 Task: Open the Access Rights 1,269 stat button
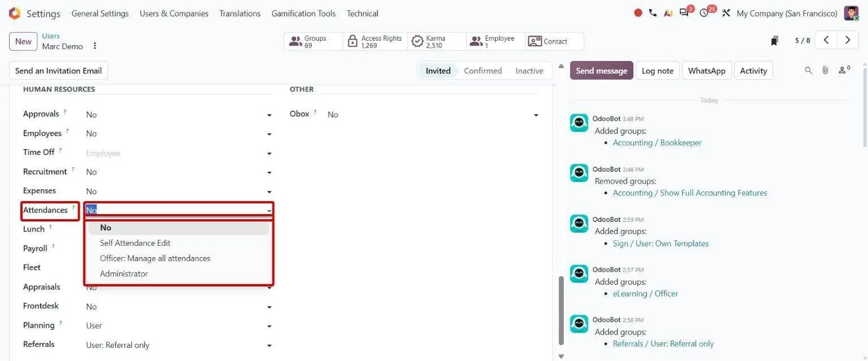375,41
